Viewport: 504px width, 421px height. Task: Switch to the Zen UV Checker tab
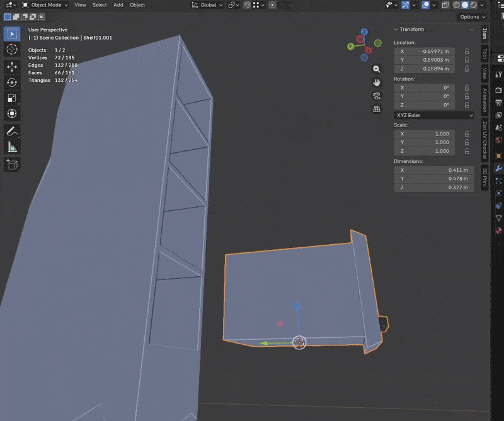(x=484, y=140)
